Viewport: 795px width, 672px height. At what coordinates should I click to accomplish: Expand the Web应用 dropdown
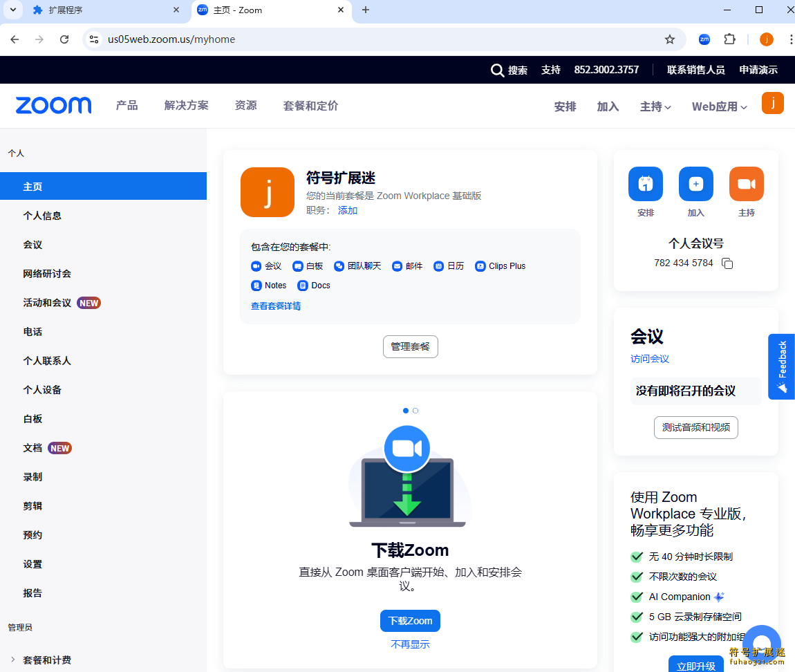[720, 106]
